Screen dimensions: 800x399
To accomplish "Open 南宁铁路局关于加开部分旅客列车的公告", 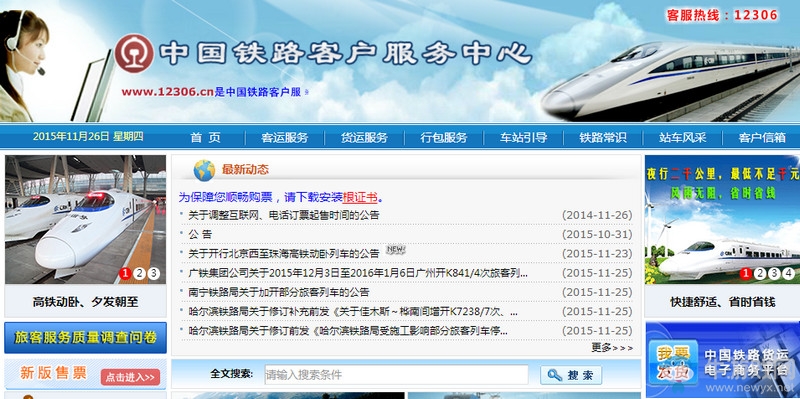I will coord(279,292).
